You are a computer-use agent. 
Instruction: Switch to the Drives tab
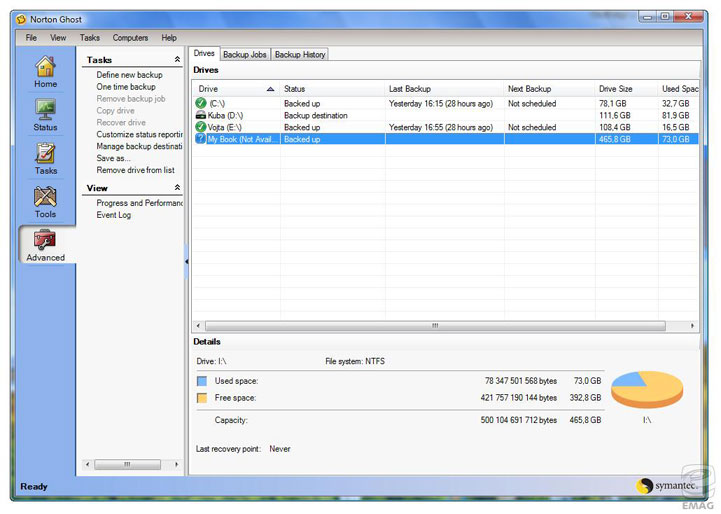pos(204,53)
